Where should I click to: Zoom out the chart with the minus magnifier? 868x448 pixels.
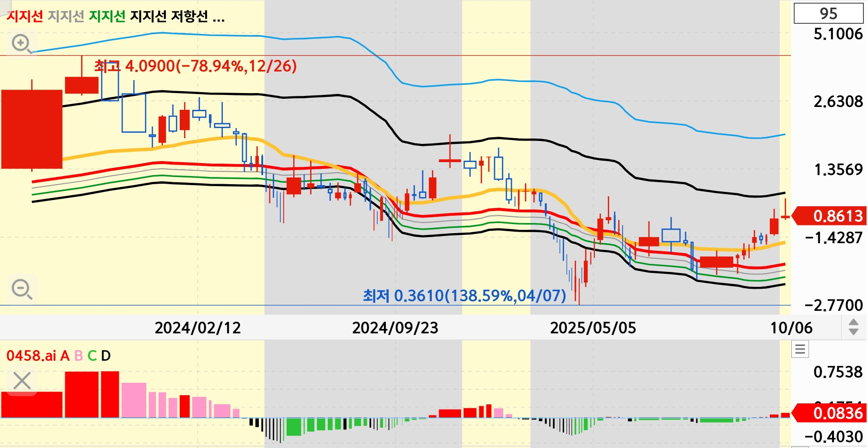tap(22, 289)
